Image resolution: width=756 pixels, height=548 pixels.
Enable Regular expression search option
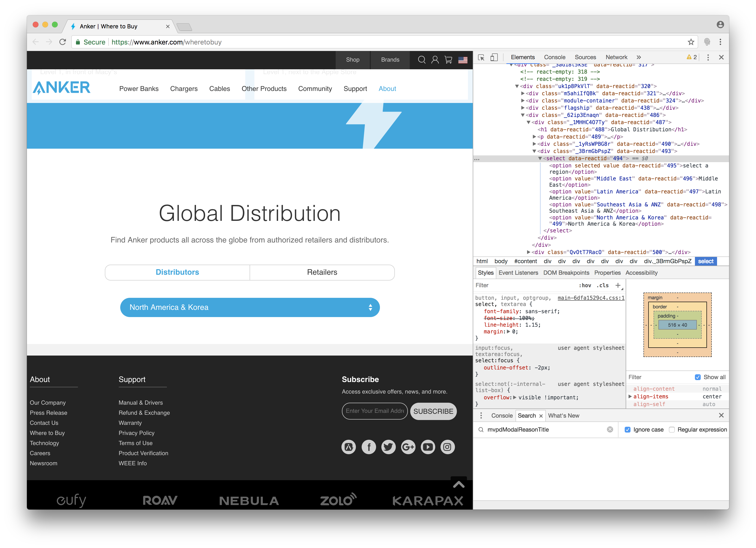[672, 430]
